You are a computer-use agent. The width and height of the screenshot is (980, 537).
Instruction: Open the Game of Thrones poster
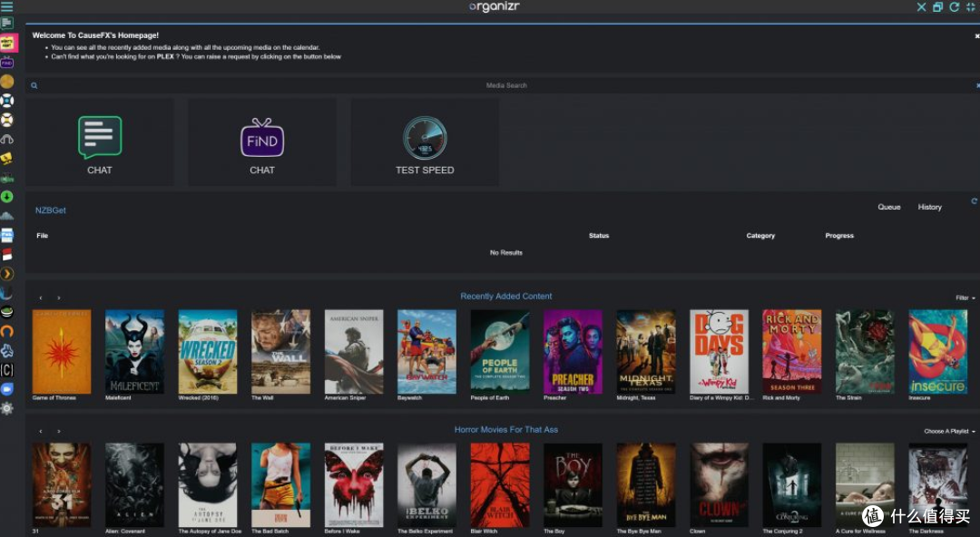point(62,351)
